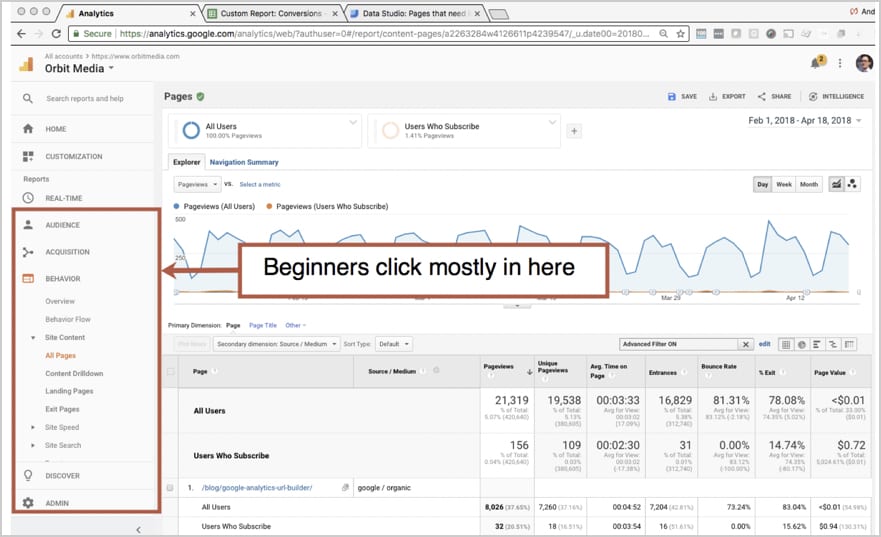Click the Acquisition arrows icon
This screenshot has width=881, height=537.
point(28,252)
